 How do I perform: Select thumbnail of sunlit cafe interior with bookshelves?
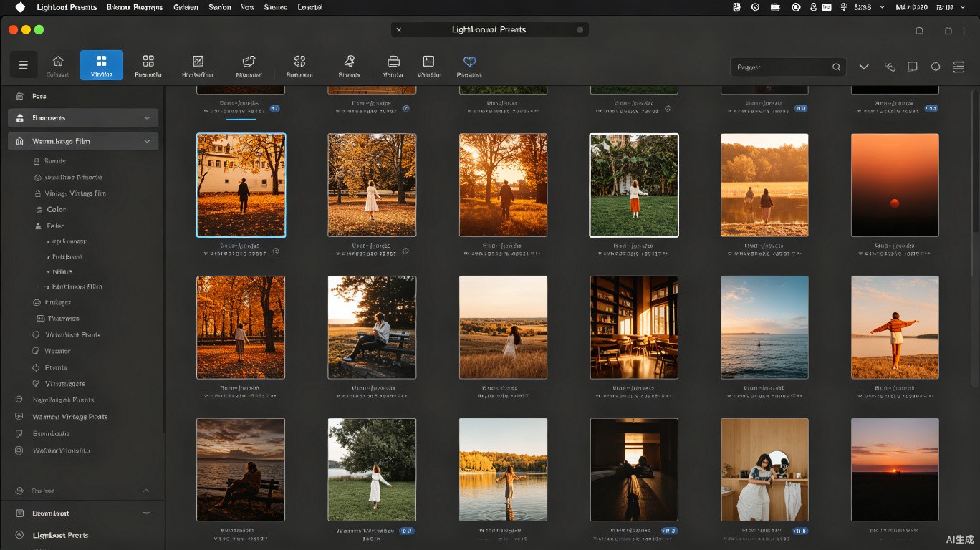click(634, 327)
